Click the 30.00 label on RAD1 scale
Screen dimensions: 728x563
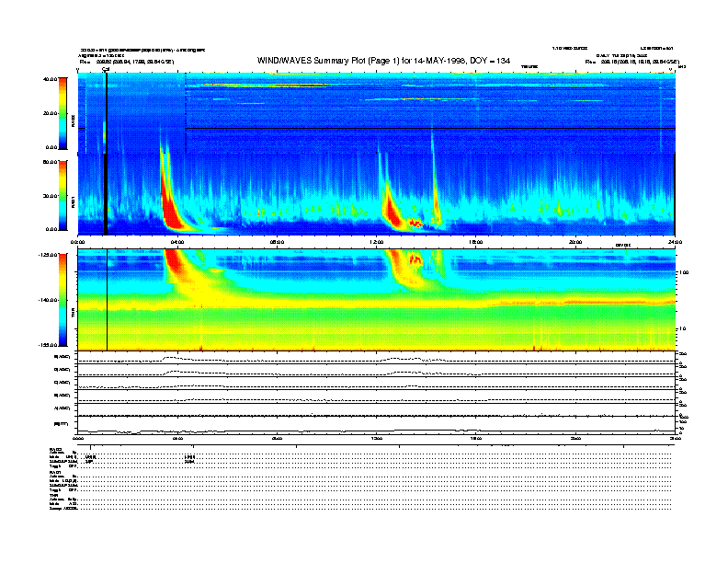50,196
